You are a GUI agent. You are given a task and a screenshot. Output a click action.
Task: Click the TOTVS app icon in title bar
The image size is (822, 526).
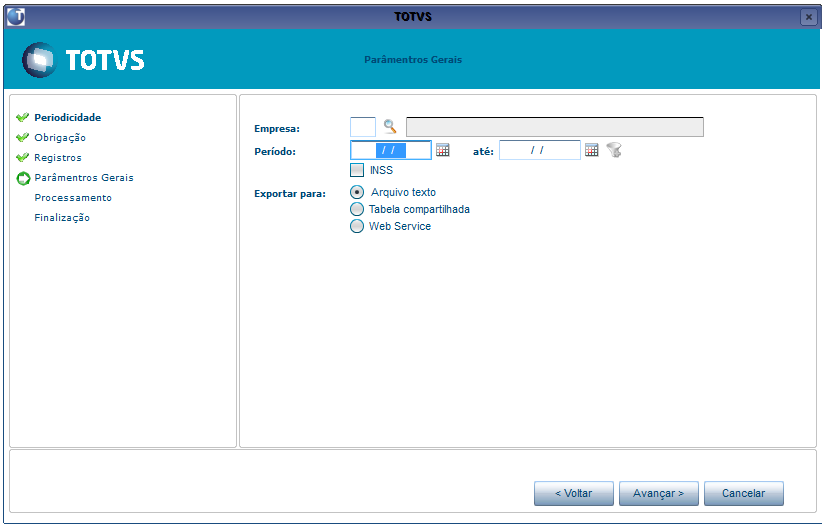tap(16, 16)
